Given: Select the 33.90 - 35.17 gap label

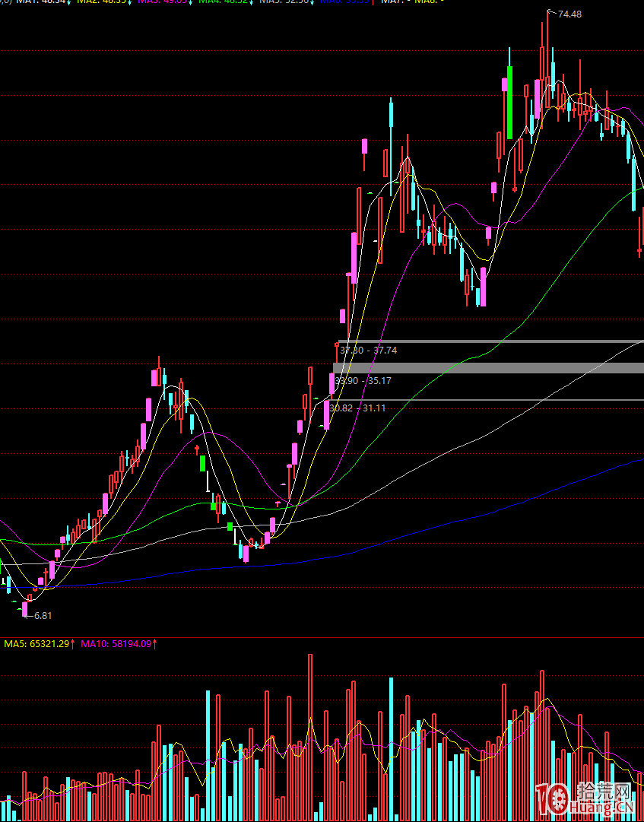Looking at the screenshot, I should (363, 381).
